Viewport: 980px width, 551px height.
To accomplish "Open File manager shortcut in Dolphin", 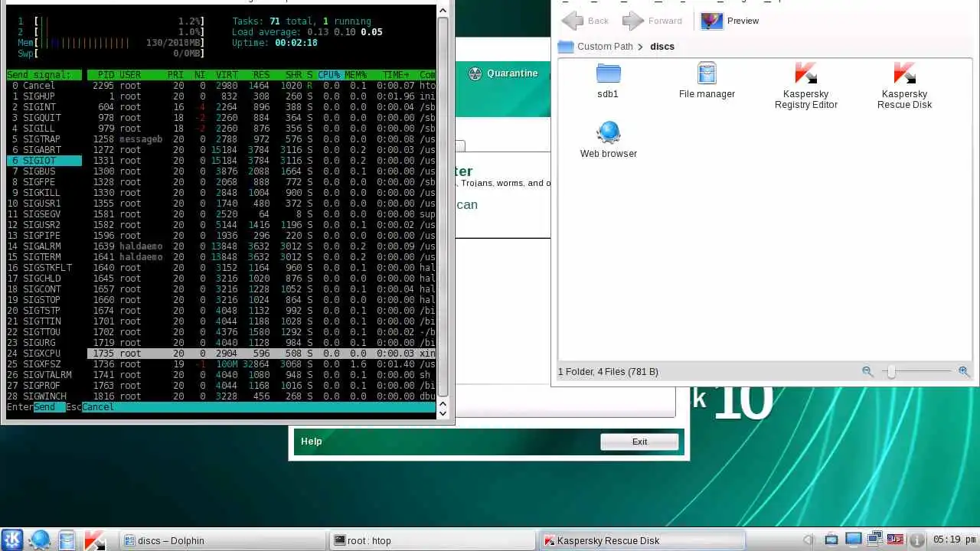I will click(707, 81).
